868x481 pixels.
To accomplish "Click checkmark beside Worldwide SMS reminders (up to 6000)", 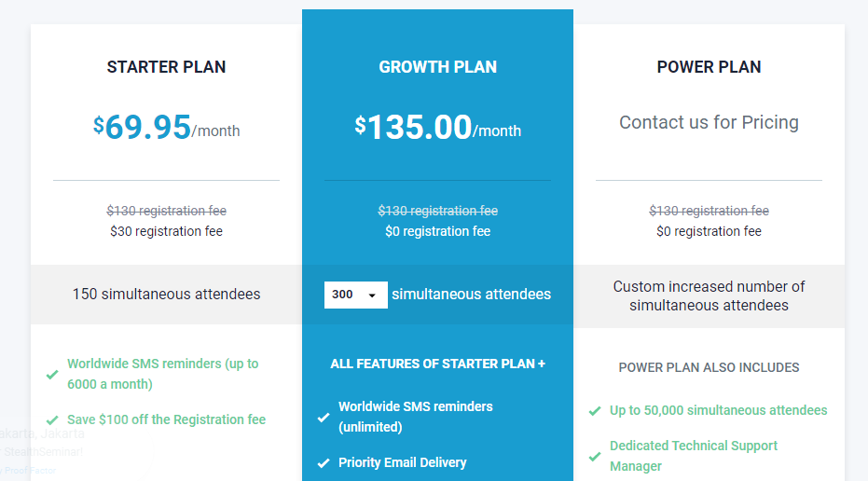I will [x=52, y=375].
